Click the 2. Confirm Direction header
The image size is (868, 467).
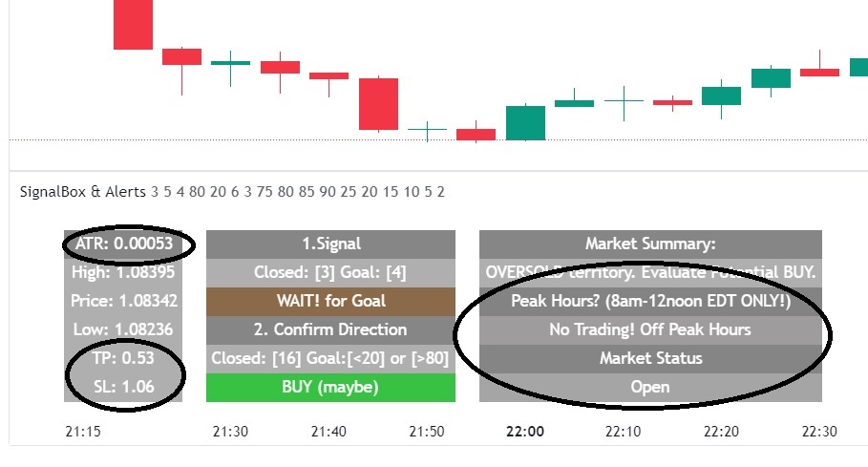(x=330, y=329)
